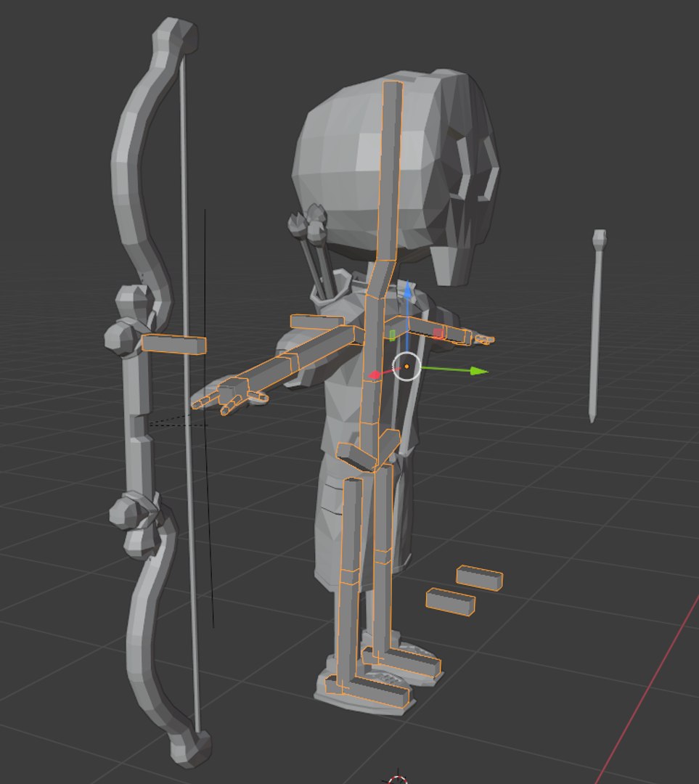The height and width of the screenshot is (784, 699).
Task: Select the lower floating pole bone on the floor
Action: tap(450, 602)
